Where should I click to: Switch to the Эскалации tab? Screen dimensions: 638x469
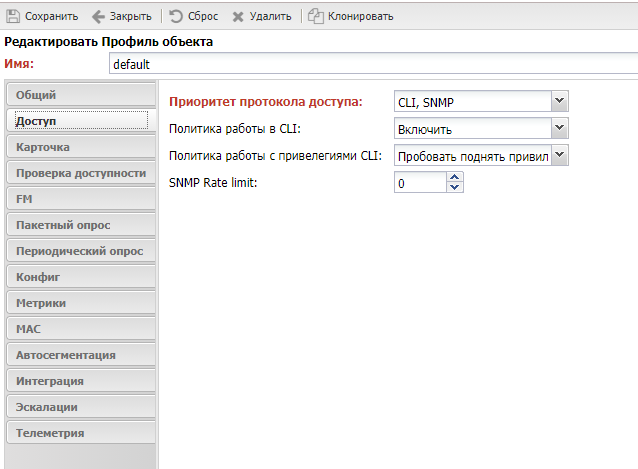click(81, 407)
